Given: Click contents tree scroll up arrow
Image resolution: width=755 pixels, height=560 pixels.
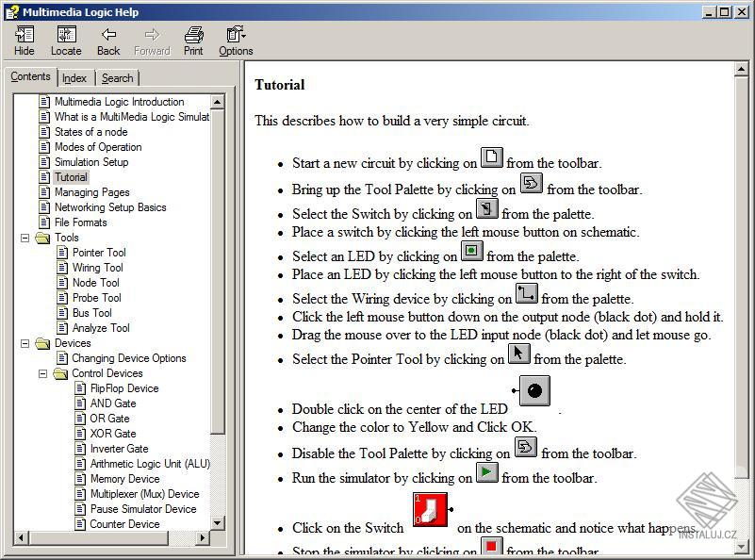Looking at the screenshot, I should (x=217, y=102).
